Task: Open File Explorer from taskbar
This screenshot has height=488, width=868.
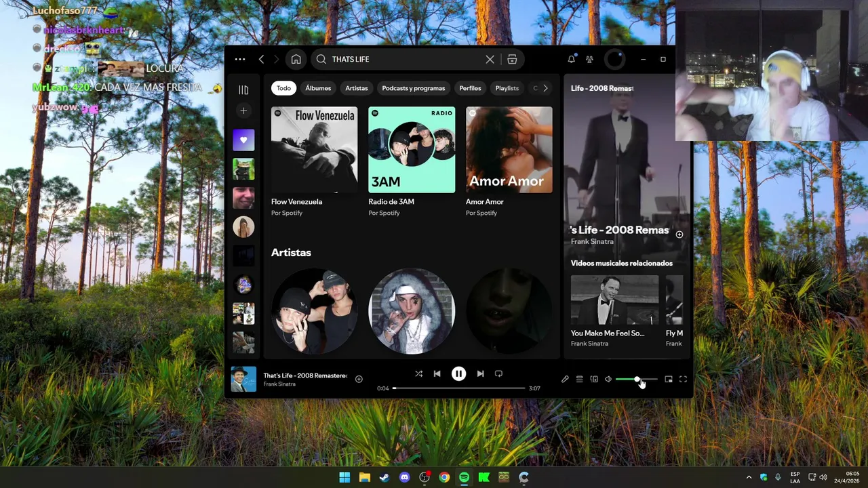Action: (x=364, y=477)
